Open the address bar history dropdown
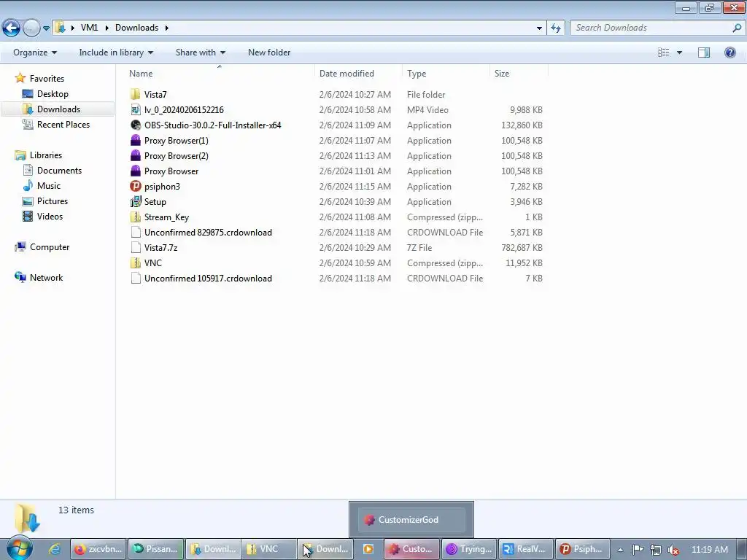 [539, 28]
